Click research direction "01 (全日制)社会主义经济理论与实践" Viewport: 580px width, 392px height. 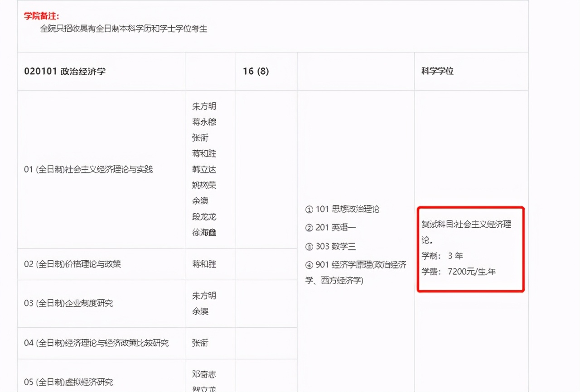pyautogui.click(x=88, y=169)
